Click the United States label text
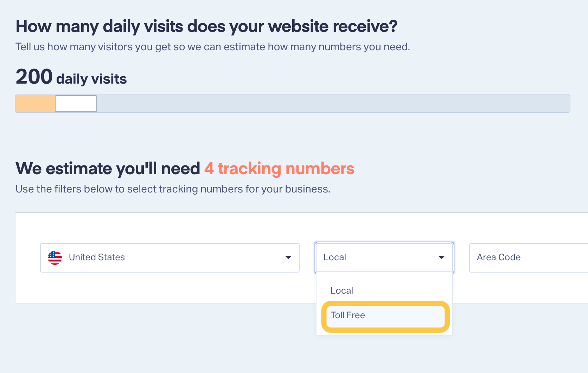The width and height of the screenshot is (588, 373). tap(97, 257)
